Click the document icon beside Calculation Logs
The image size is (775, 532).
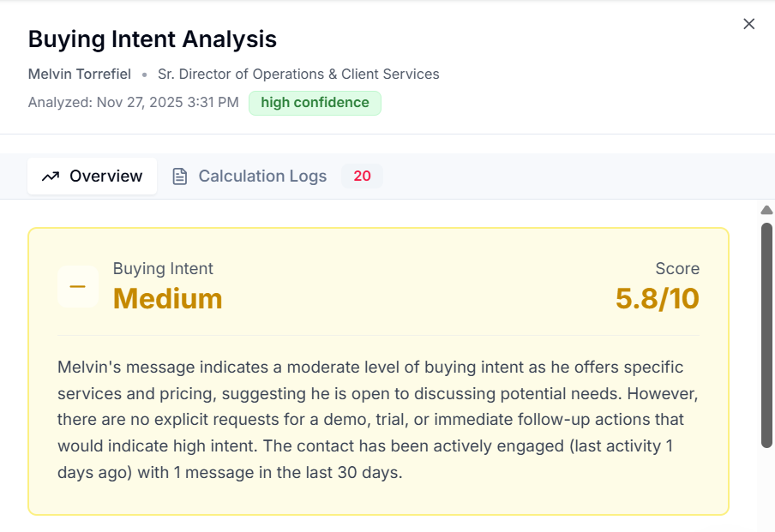pyautogui.click(x=179, y=176)
